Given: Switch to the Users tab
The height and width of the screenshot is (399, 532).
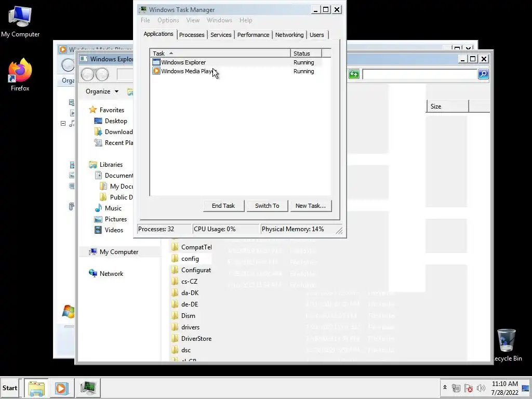Looking at the screenshot, I should (x=316, y=35).
